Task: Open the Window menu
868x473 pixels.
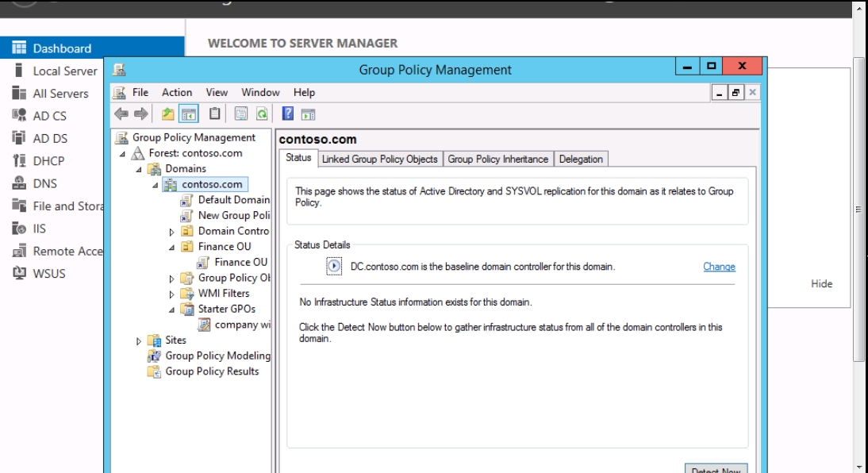Action: [x=260, y=93]
